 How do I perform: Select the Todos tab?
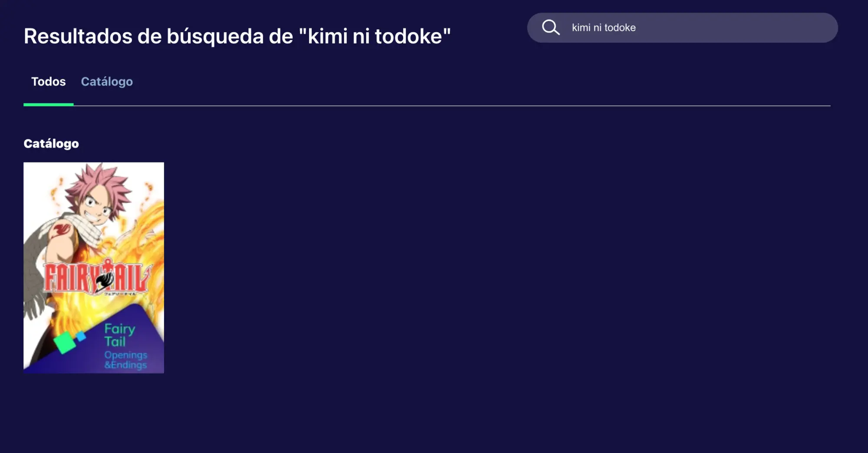[48, 82]
